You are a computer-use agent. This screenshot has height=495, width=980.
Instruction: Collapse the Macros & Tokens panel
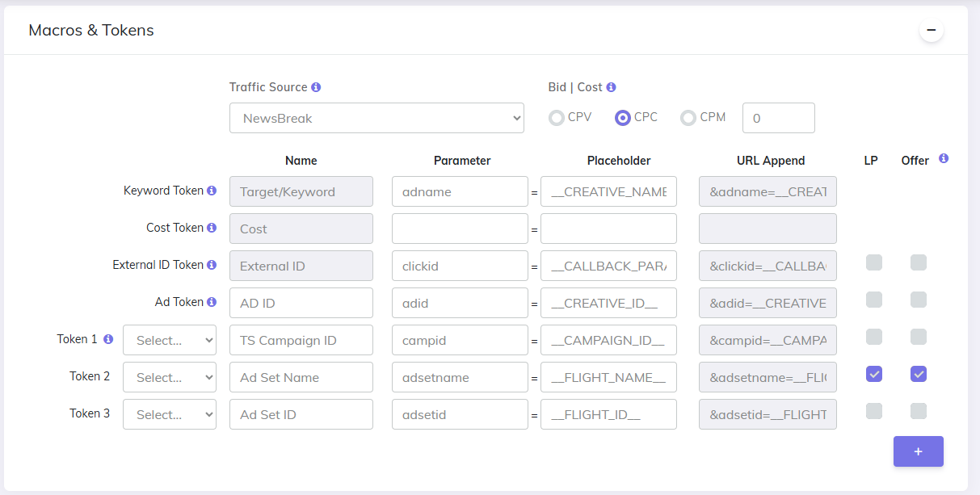pyautogui.click(x=931, y=29)
